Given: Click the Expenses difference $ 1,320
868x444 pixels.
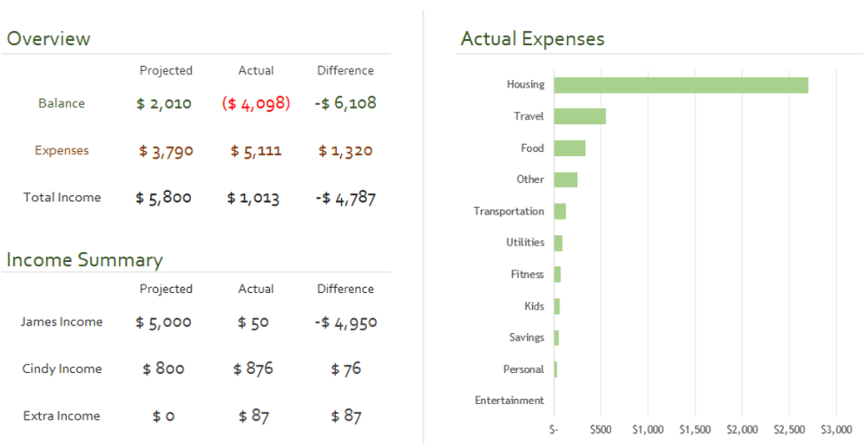Looking at the screenshot, I should tap(345, 150).
